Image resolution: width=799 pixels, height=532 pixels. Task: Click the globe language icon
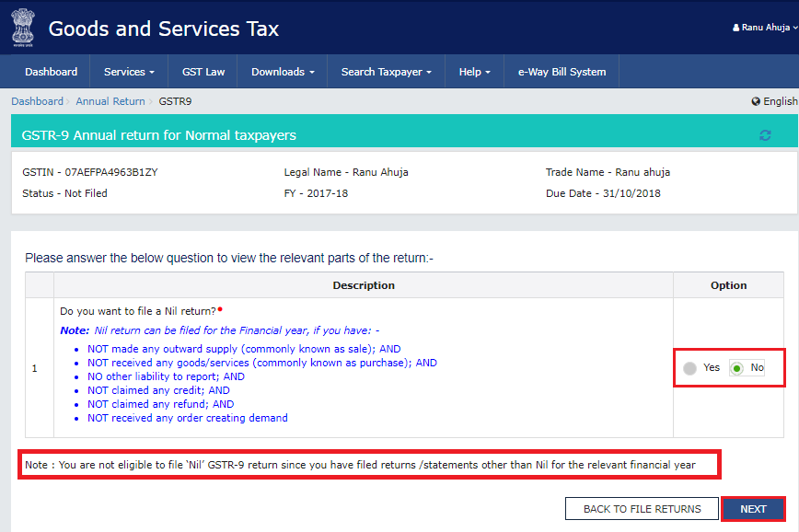point(756,101)
